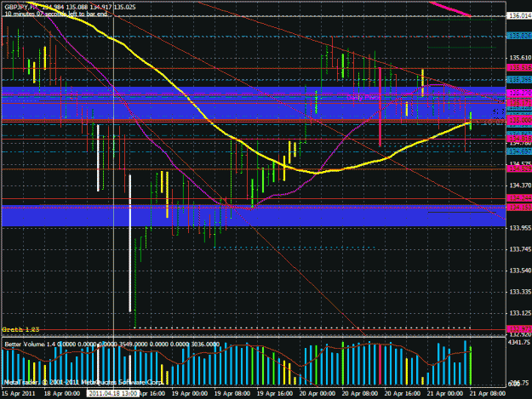Click the '19 Apr 08:00' time label

[x=232, y=394]
